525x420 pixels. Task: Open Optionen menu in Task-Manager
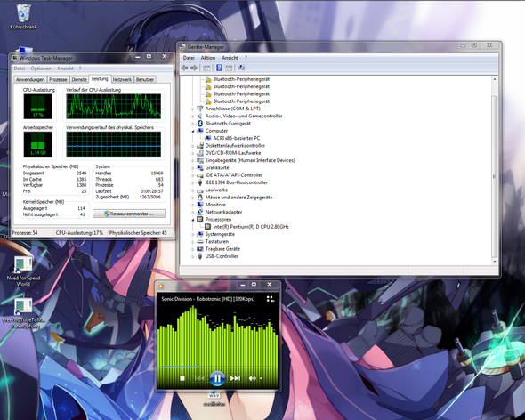[x=41, y=69]
